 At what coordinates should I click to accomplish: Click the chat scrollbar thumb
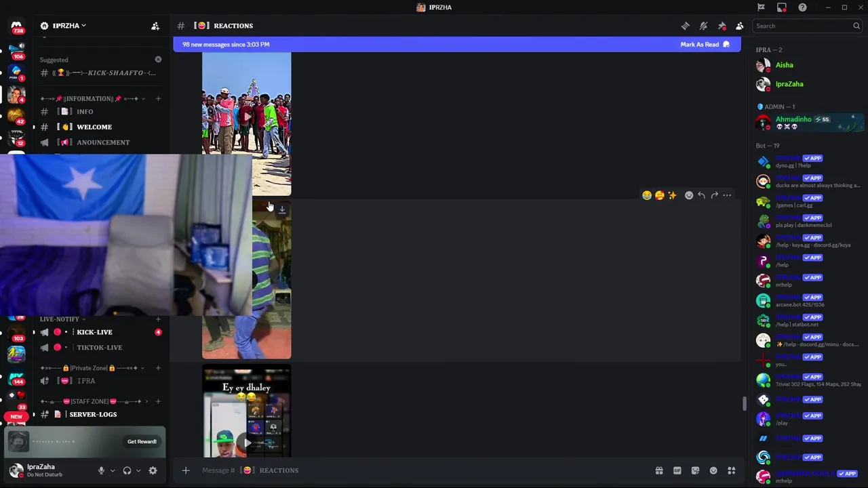pos(744,403)
